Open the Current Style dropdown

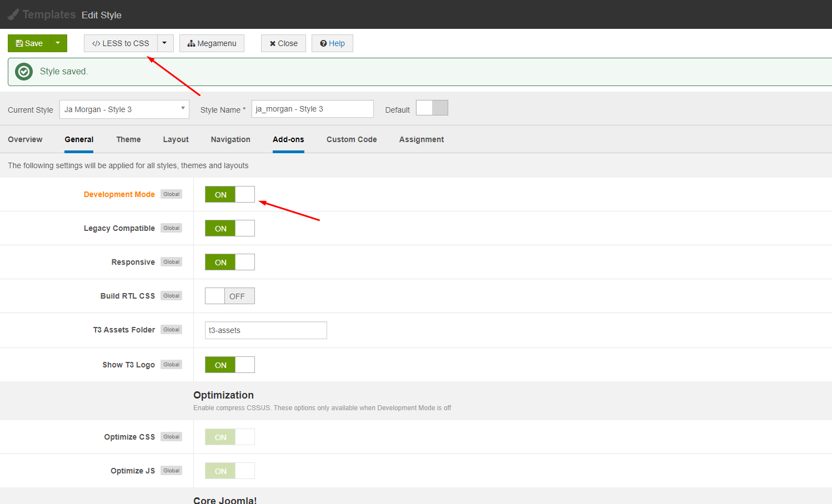124,109
